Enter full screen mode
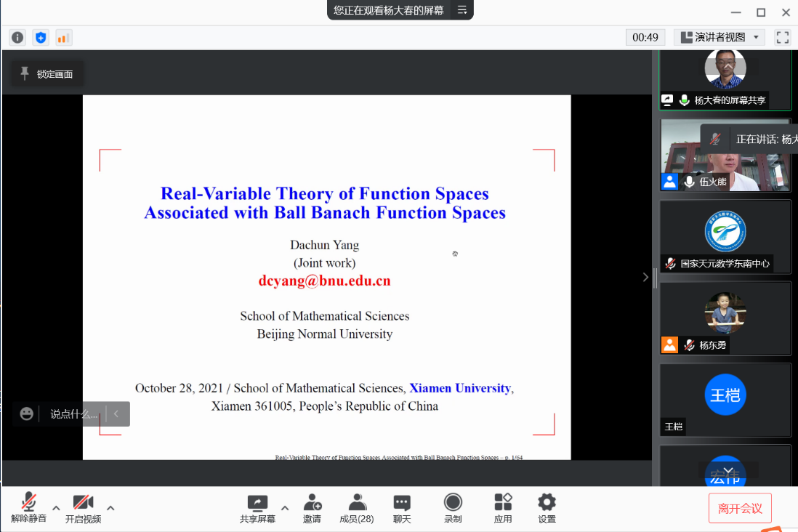 pyautogui.click(x=782, y=37)
